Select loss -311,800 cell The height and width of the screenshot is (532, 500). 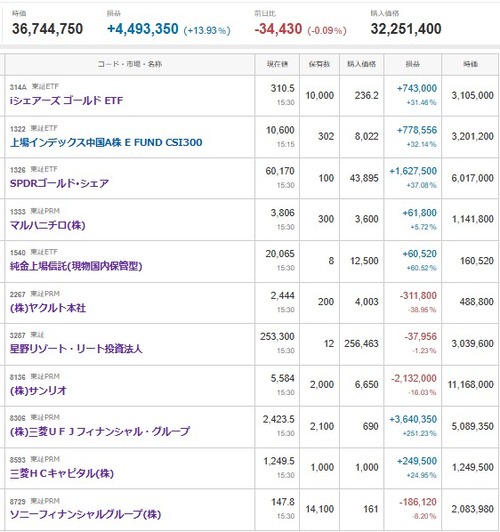[x=418, y=296]
